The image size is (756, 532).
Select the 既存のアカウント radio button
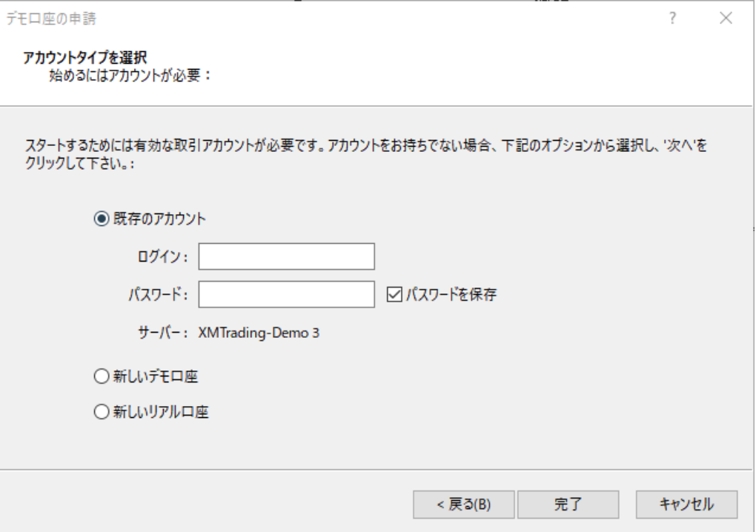click(x=101, y=219)
